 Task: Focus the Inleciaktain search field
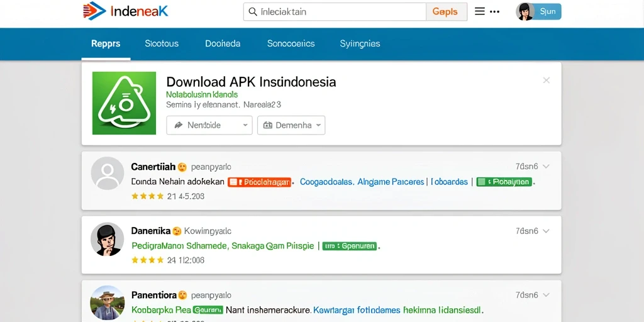point(335,12)
